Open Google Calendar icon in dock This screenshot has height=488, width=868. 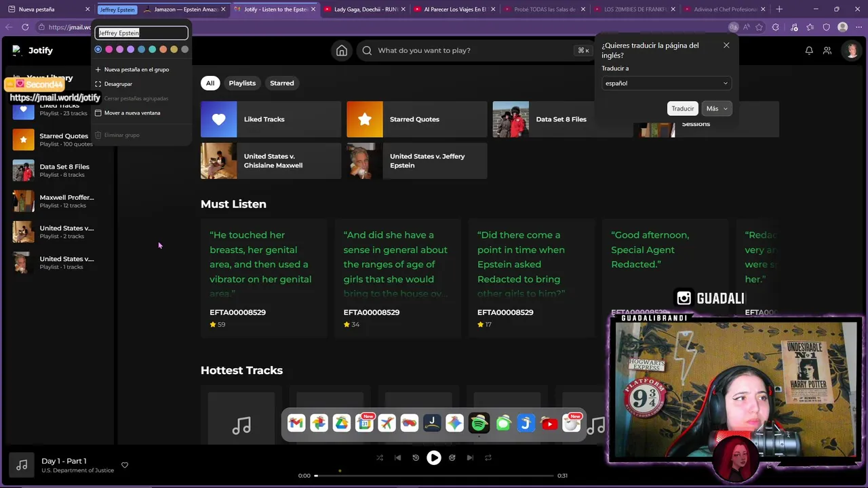tap(364, 424)
